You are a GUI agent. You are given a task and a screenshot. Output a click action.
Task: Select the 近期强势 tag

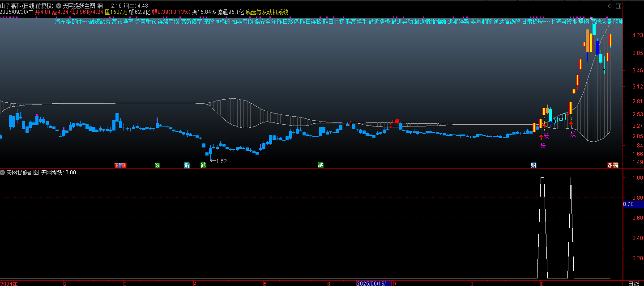458,21
